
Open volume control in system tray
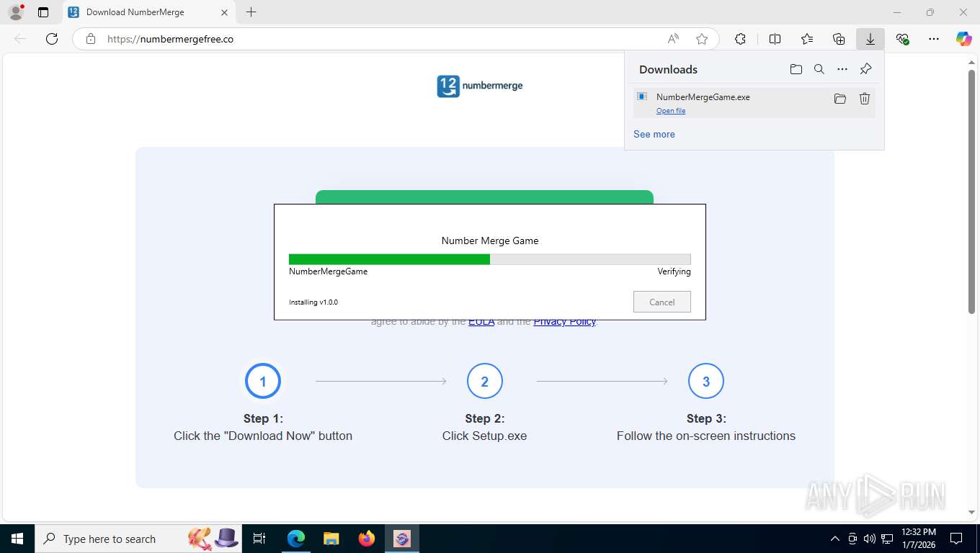pos(870,539)
